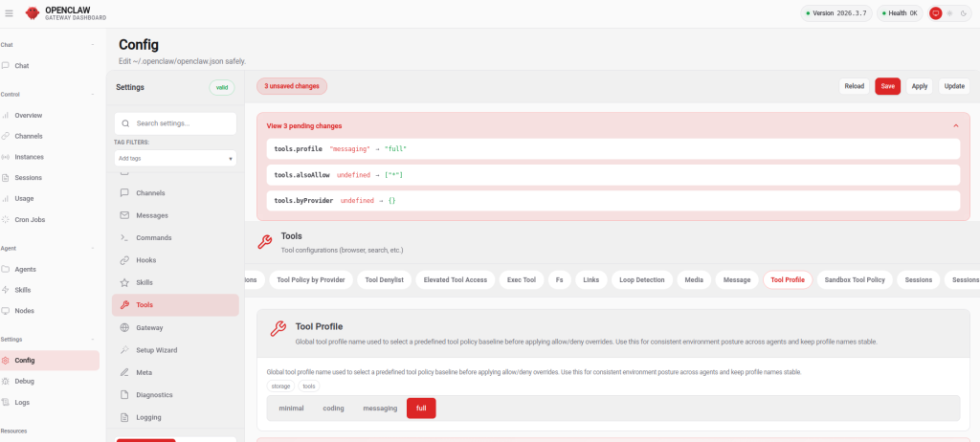Select Channels in the Settings category list
Image resolution: width=980 pixels, height=442 pixels.
click(176, 193)
